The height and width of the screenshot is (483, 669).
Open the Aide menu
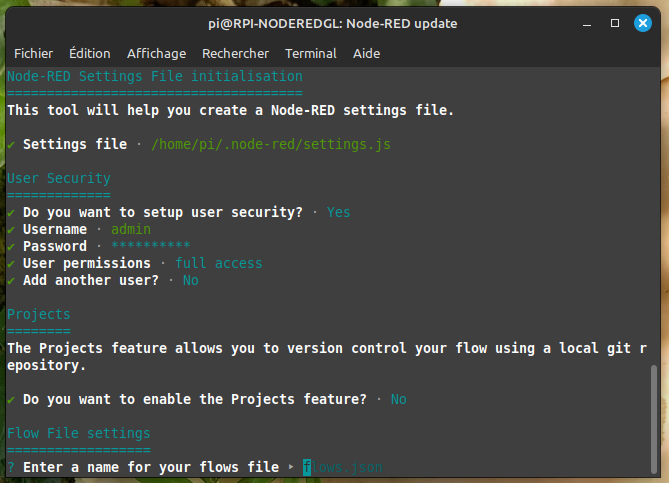[x=366, y=53]
